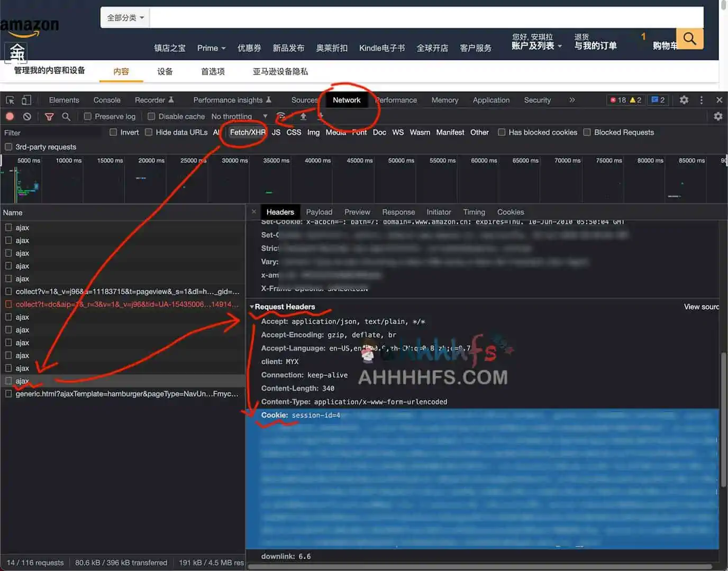
Task: Click the Fetch/XHR filter button
Action: tap(247, 132)
